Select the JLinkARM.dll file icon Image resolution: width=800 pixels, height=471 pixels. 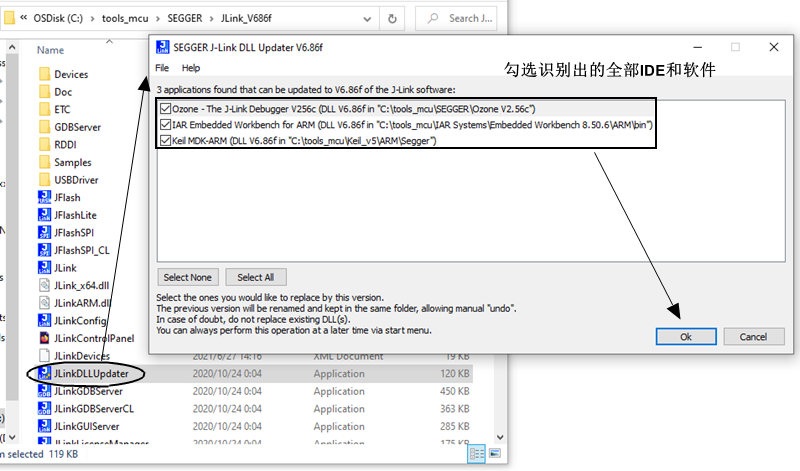pyautogui.click(x=44, y=303)
